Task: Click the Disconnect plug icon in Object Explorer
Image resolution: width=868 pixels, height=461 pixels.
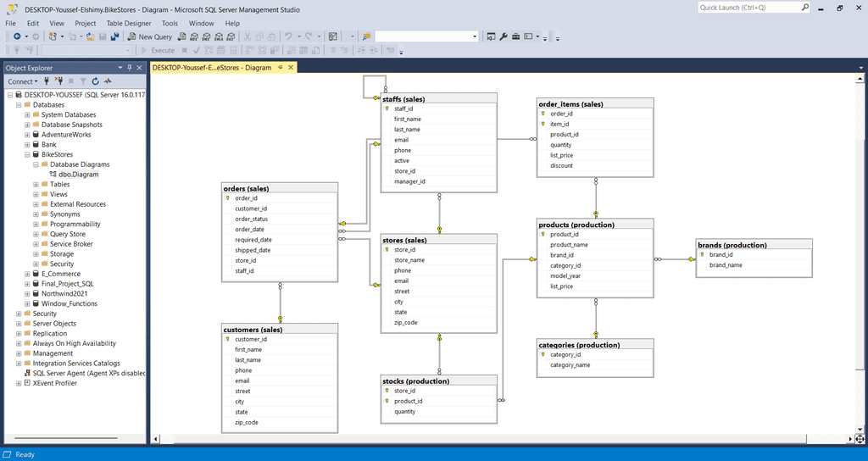Action: 58,81
